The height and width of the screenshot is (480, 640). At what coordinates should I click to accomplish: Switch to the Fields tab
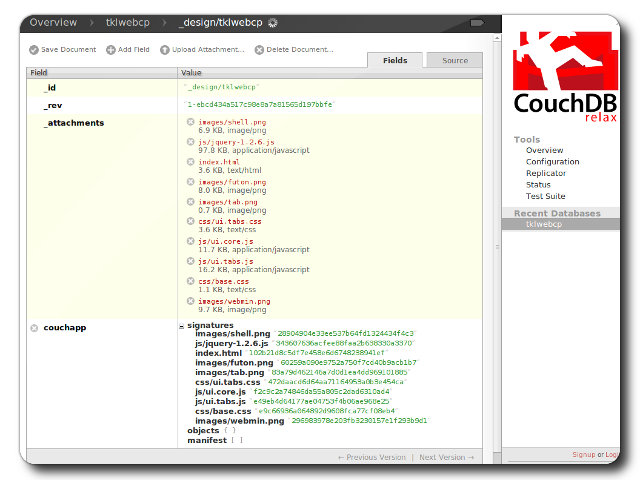(395, 60)
